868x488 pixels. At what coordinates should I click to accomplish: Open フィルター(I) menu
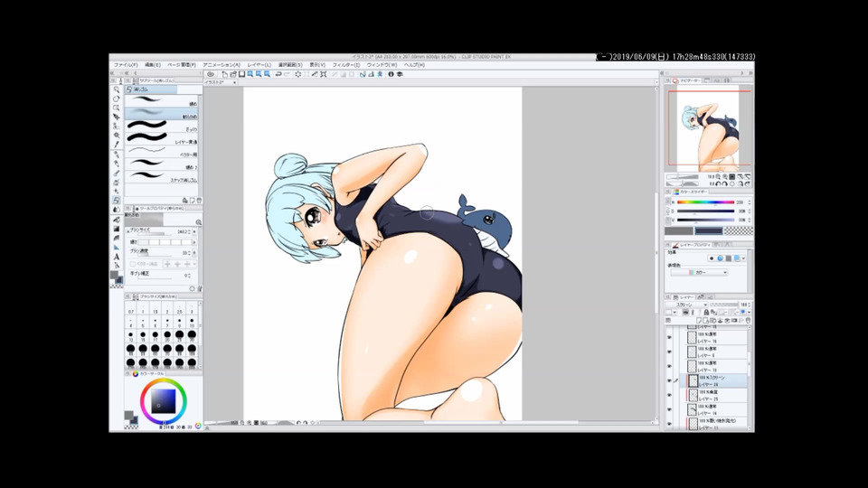[x=346, y=65]
